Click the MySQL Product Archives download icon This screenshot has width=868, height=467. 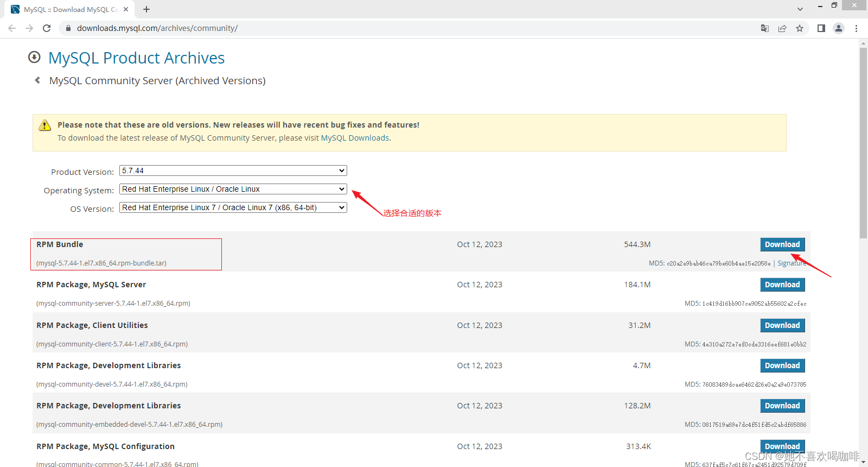[34, 57]
